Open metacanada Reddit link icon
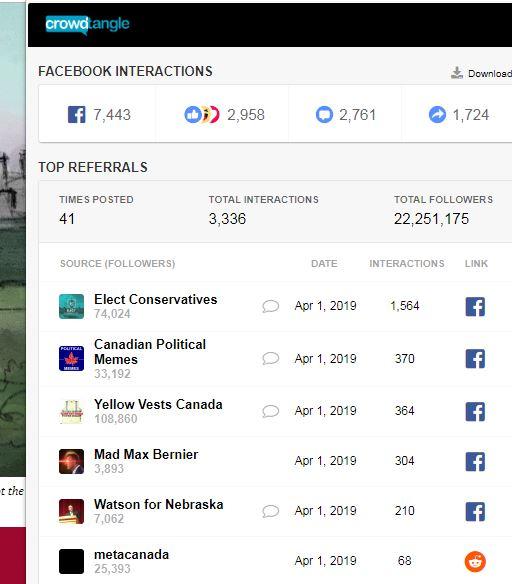This screenshot has width=512, height=584. 475,562
